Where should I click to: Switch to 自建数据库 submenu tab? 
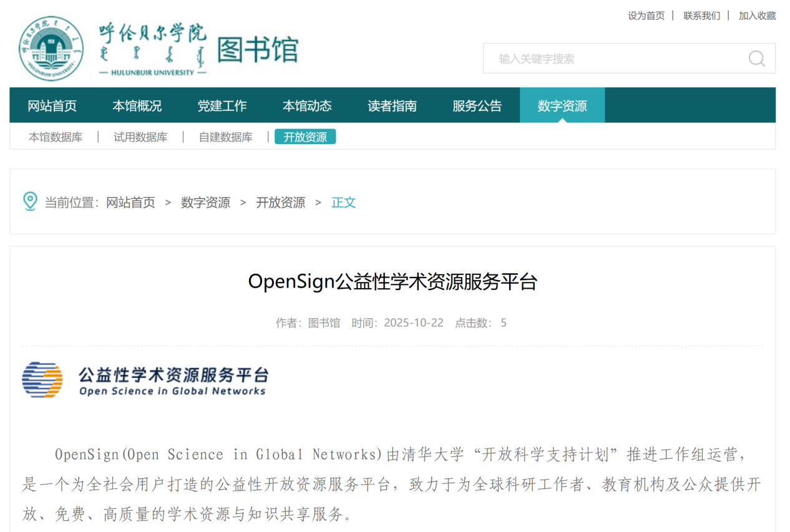[225, 137]
